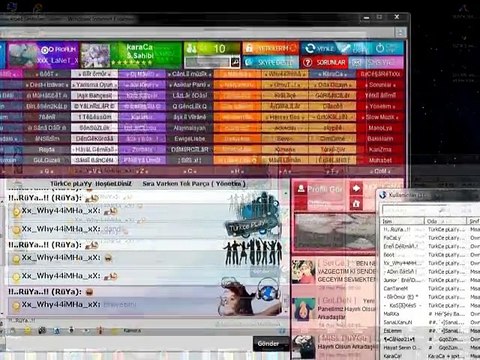This screenshot has width=480, height=360.
Task: Open the SKYPE DESTEK button
Action: (270, 62)
